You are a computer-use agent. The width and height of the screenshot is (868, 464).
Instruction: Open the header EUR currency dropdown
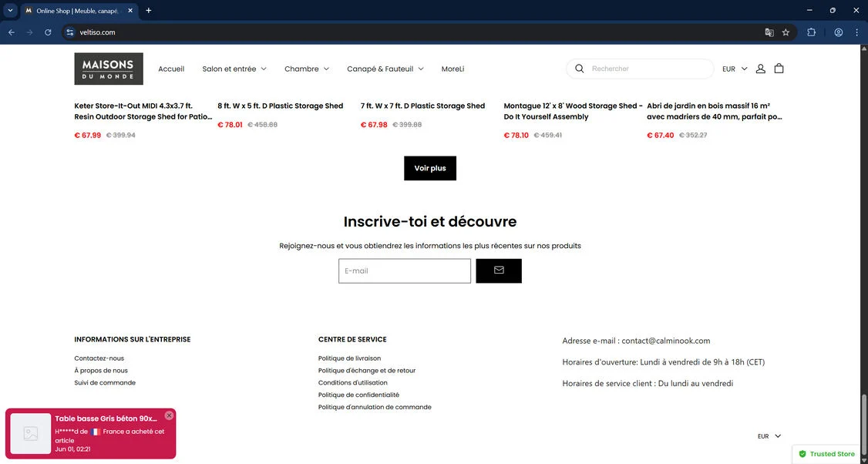click(735, 69)
